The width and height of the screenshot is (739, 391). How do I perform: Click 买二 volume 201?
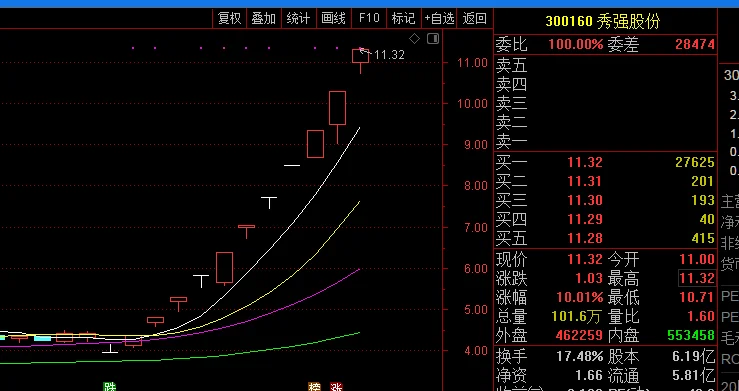[x=703, y=181]
